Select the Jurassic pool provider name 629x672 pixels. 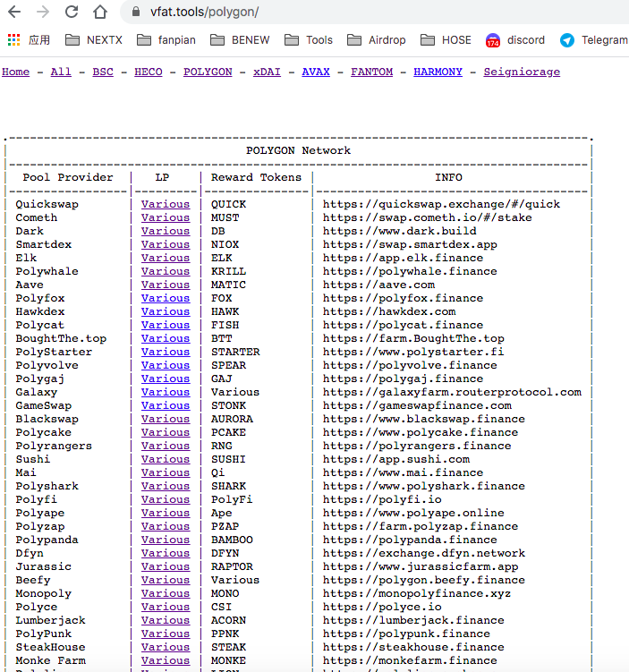(x=44, y=566)
